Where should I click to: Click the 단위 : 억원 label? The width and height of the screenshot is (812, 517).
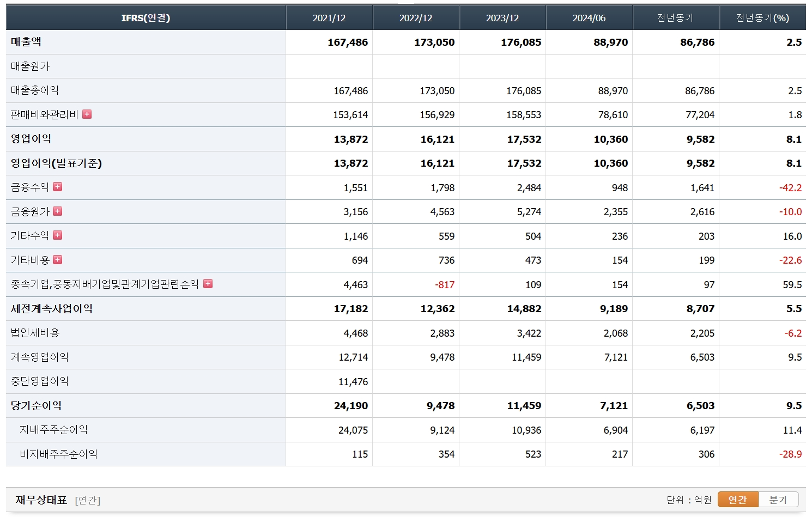(x=689, y=500)
